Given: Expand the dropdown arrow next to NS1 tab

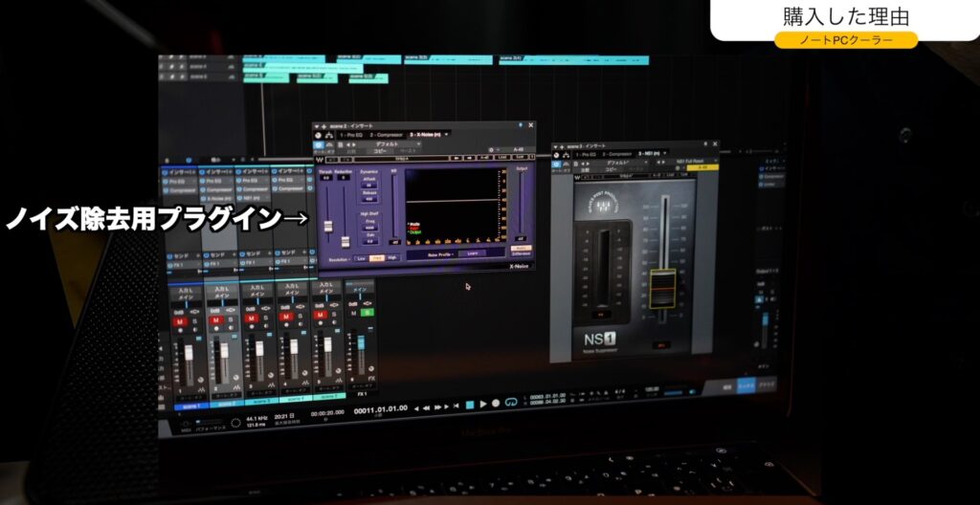Looking at the screenshot, I should (665, 153).
